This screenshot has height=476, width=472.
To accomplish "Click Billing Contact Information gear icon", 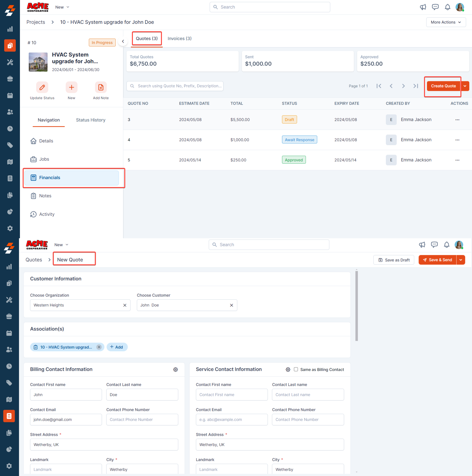I will [x=175, y=369].
